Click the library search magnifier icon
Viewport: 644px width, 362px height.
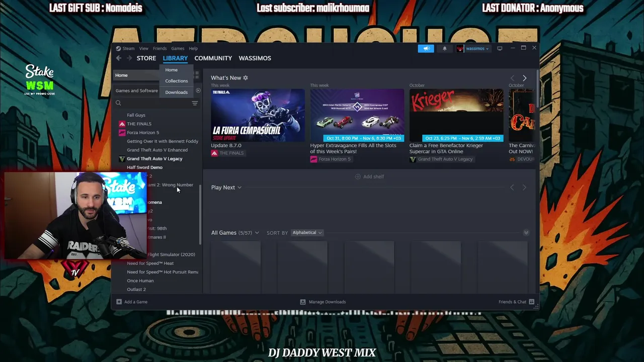118,103
